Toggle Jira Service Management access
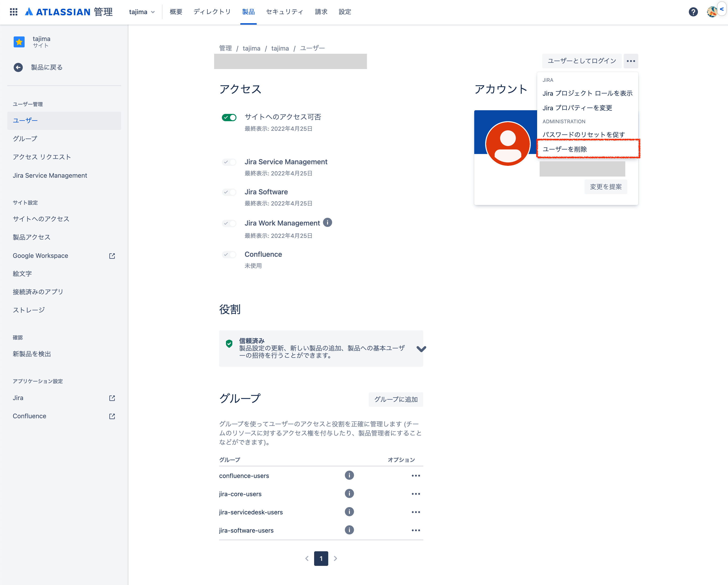The height and width of the screenshot is (585, 728). point(229,162)
